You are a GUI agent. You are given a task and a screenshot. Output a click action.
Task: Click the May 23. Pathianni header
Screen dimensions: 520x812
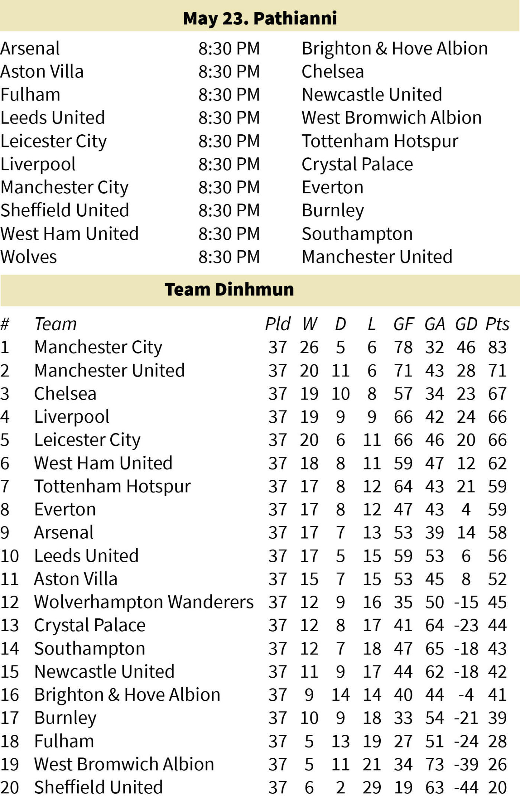tap(260, 18)
